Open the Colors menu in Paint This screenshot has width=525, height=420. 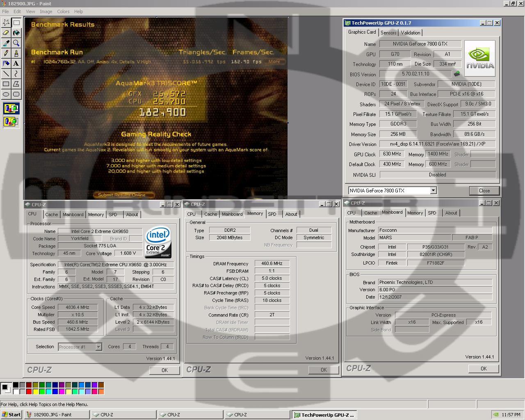(63, 11)
